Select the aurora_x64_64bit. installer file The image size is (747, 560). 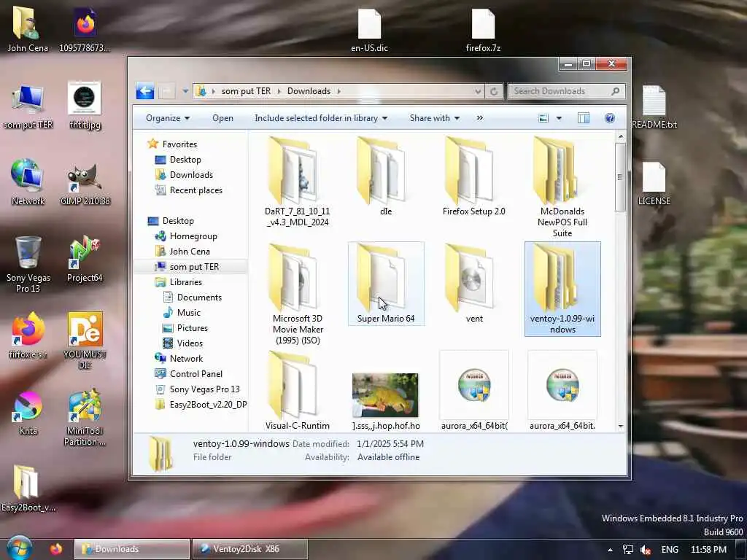562,391
